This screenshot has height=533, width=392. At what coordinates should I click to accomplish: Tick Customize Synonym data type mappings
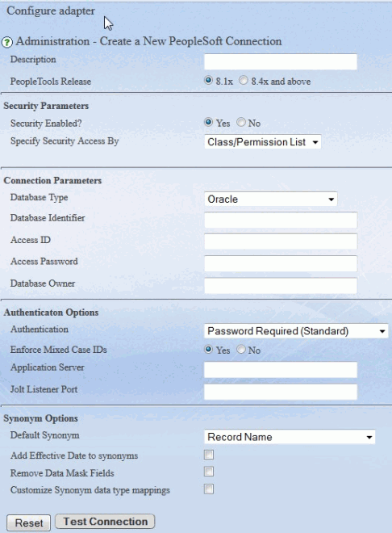[x=209, y=489]
